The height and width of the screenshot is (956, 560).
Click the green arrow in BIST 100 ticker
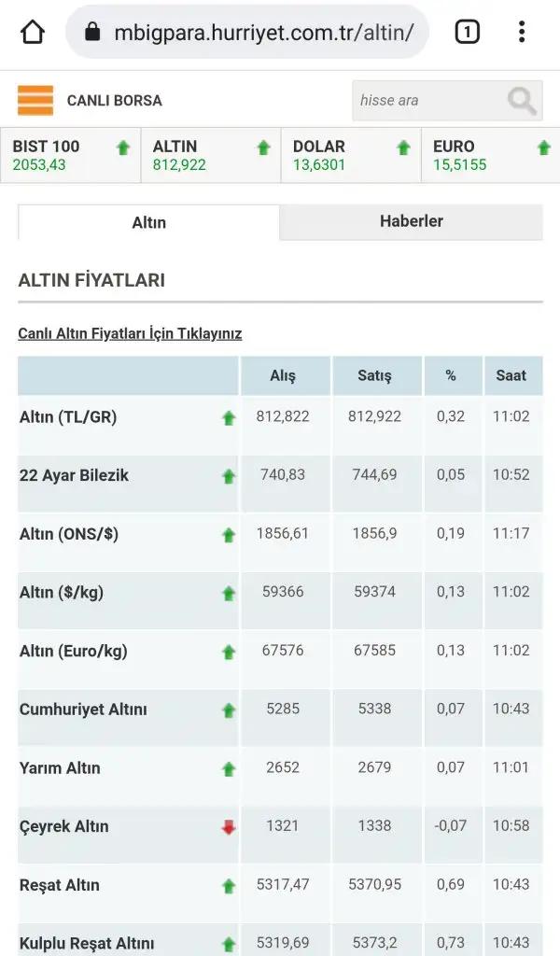click(123, 148)
